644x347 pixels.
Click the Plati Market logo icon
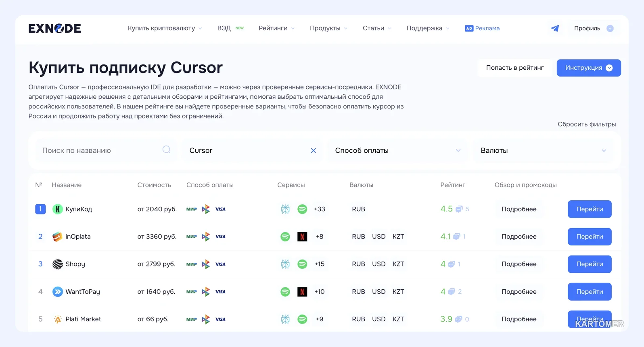coord(58,319)
